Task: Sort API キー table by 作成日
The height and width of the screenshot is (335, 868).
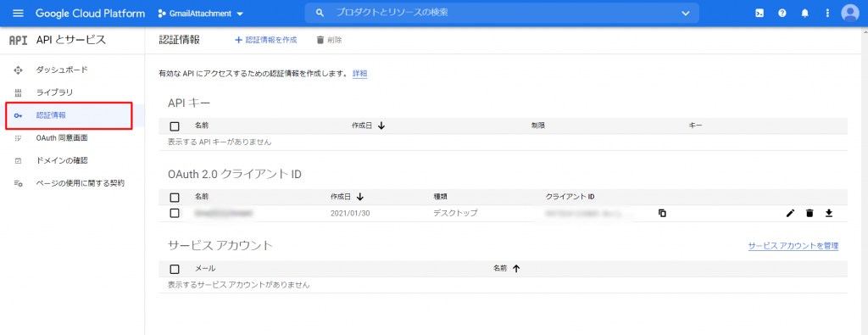Action: [x=368, y=126]
